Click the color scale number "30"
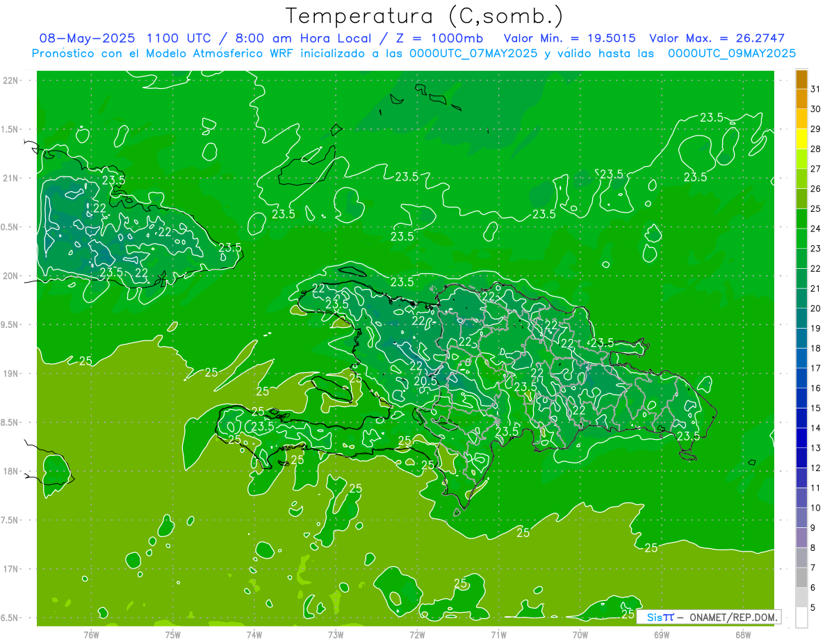834x644 pixels. coord(816,108)
